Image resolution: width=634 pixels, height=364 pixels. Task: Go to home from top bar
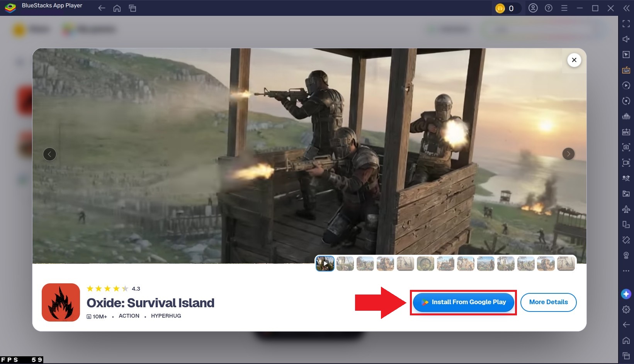[x=117, y=8]
